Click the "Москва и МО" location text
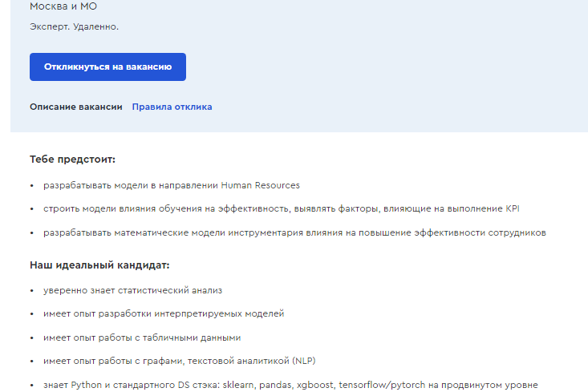Screen dimensions: 588x392 coord(63,7)
